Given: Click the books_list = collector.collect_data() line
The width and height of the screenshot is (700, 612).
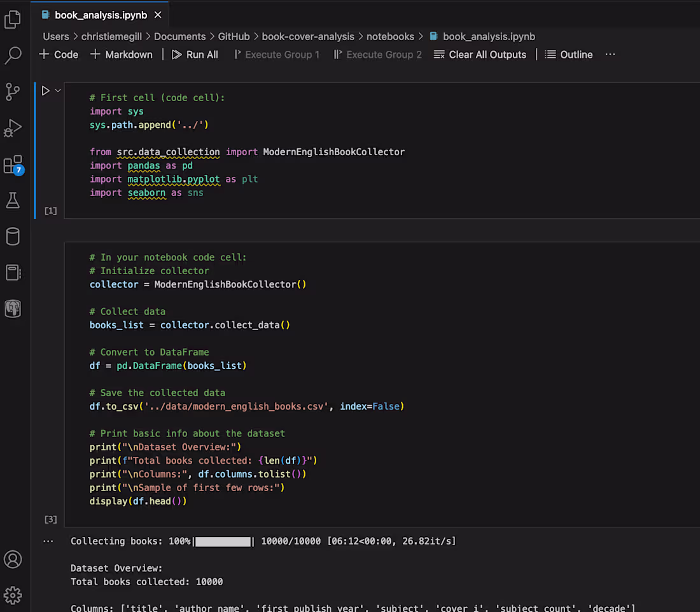Looking at the screenshot, I should click(x=190, y=325).
